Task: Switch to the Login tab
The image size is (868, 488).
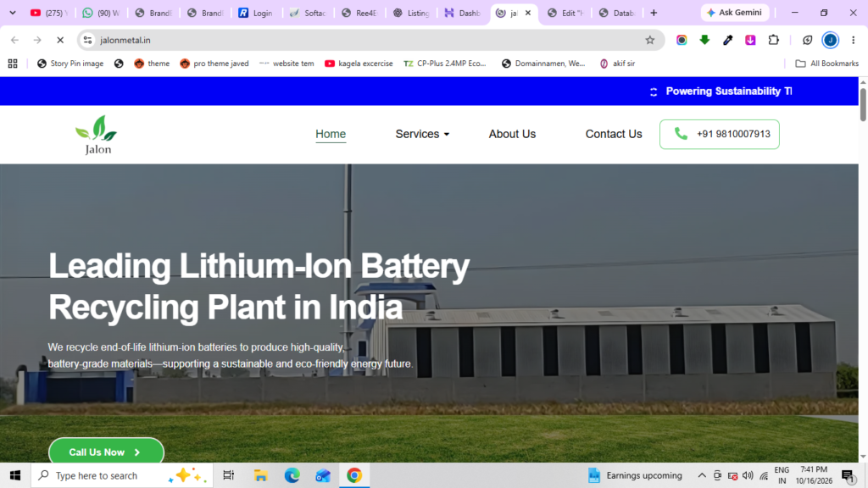Action: click(x=256, y=13)
